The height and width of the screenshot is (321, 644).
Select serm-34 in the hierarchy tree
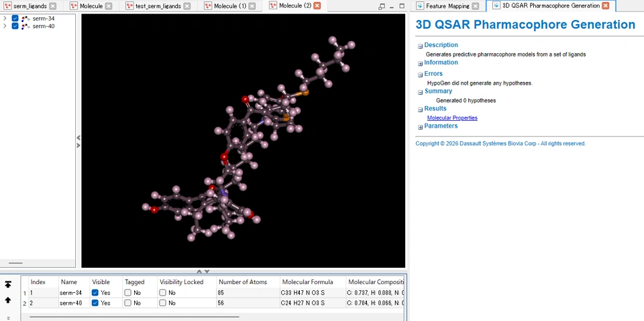tap(44, 19)
